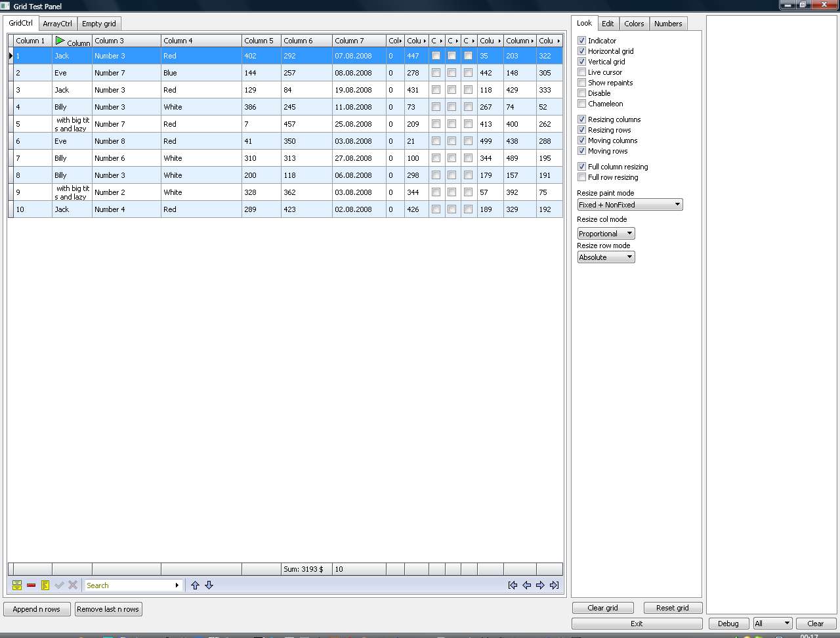
Task: Switch to the ArrayCtrl tab
Action: click(x=57, y=24)
